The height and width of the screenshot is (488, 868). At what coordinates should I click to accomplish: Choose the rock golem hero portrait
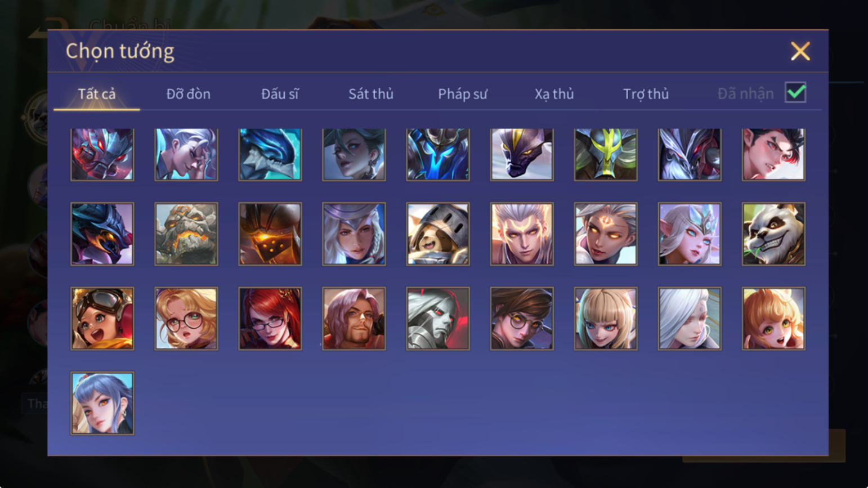coord(186,234)
